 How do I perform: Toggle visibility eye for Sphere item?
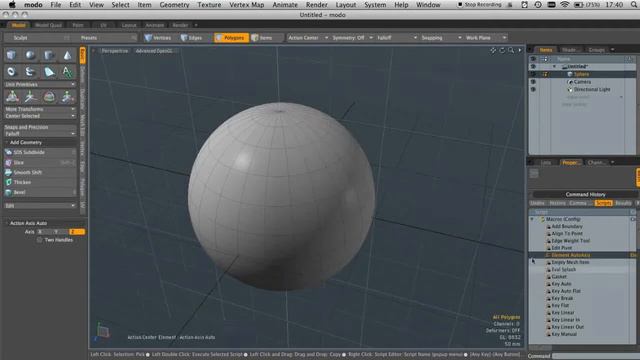click(x=533, y=74)
